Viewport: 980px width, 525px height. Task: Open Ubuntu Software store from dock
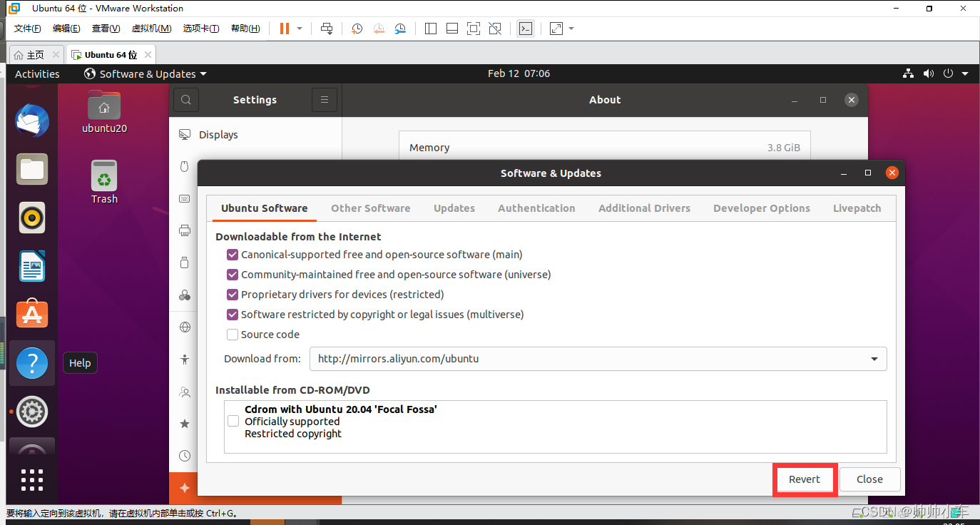point(32,314)
